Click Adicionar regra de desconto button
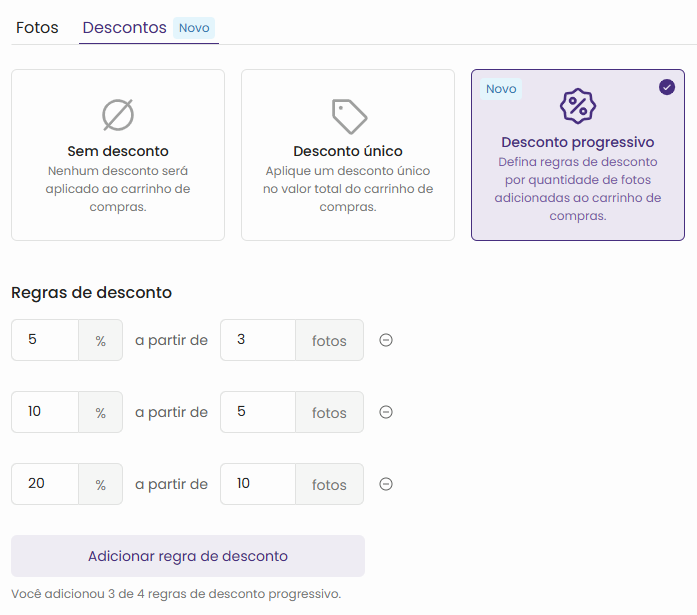 188,556
